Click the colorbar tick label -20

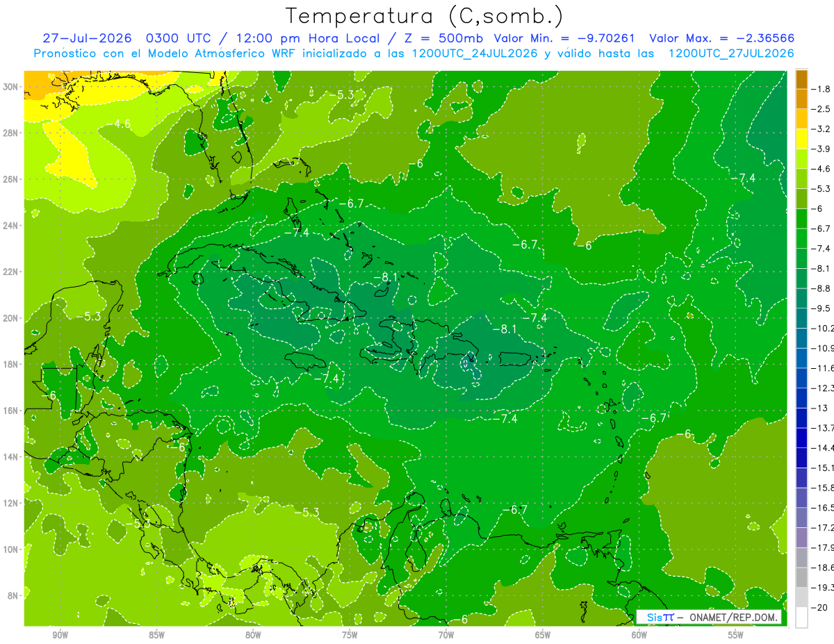[819, 607]
